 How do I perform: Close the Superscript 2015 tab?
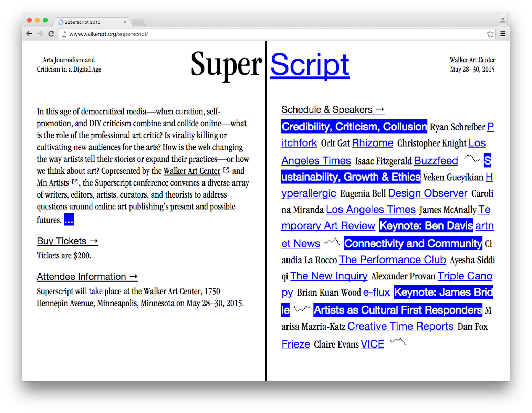125,22
